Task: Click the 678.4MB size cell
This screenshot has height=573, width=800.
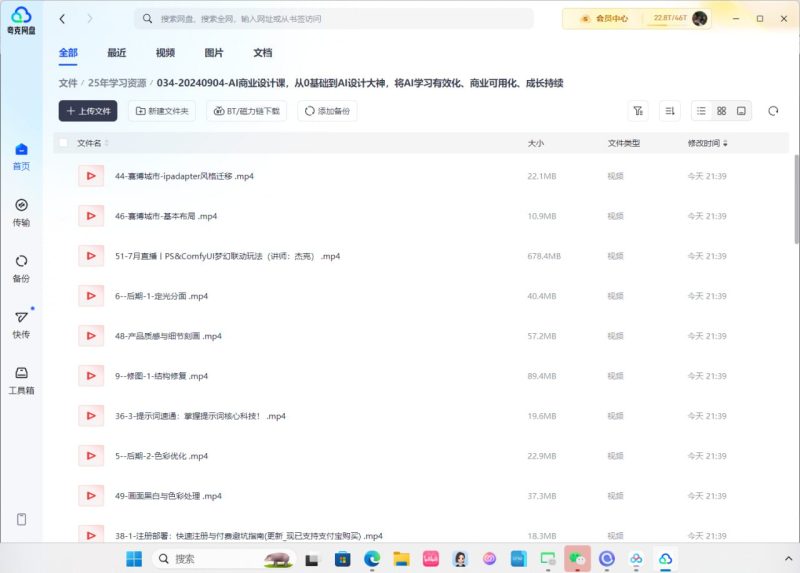Action: 544,256
